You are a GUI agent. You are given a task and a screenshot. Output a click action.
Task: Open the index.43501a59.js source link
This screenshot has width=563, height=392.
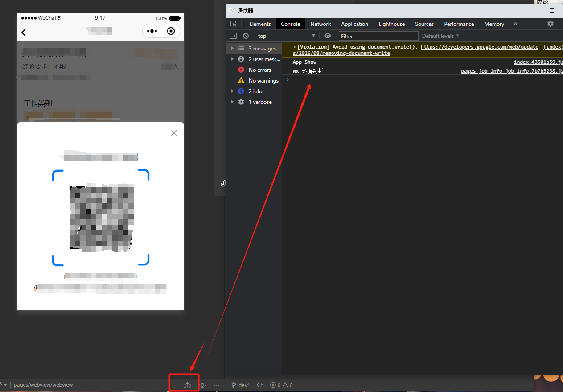[538, 62]
